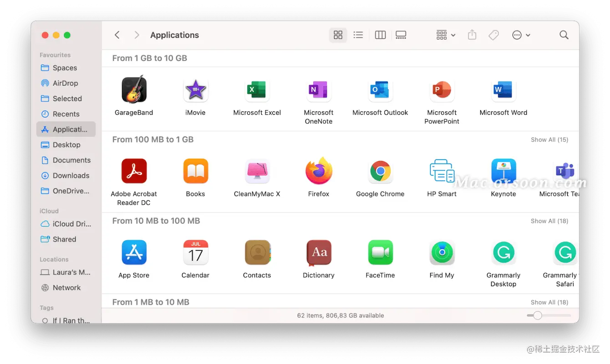This screenshot has height=364, width=610.
Task: Go forward with the right chevron
Action: click(137, 35)
